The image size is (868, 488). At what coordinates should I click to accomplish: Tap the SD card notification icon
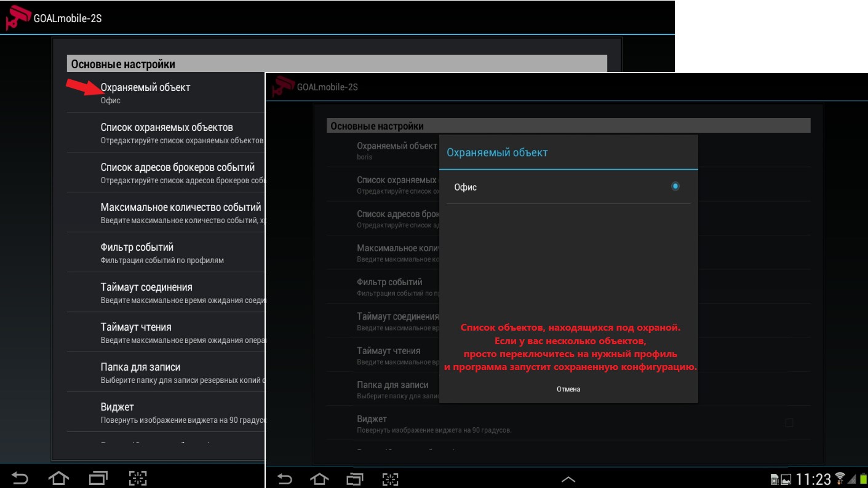[774, 479]
